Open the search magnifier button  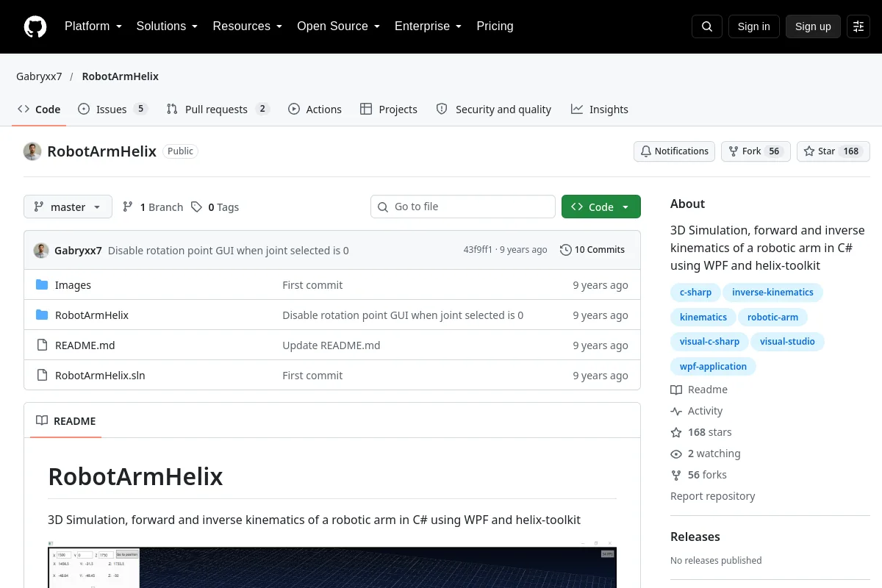pos(707,26)
